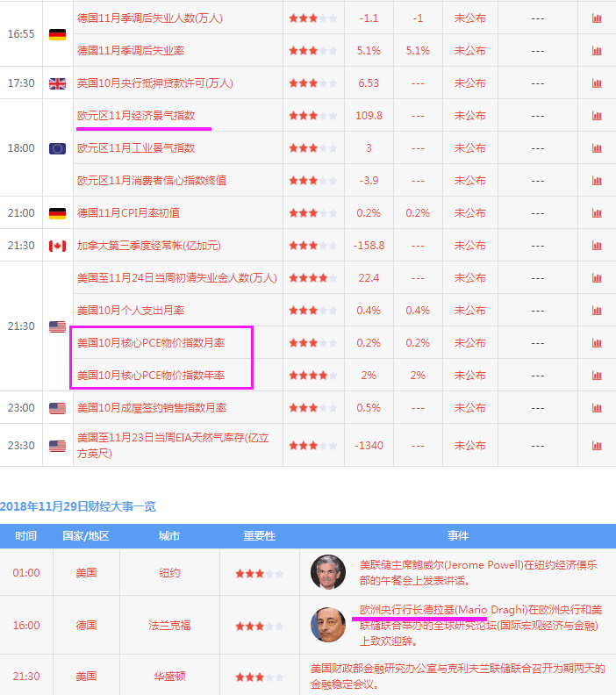Click the 事件 column header
Viewport: 616px width, 695px height.
(x=457, y=535)
